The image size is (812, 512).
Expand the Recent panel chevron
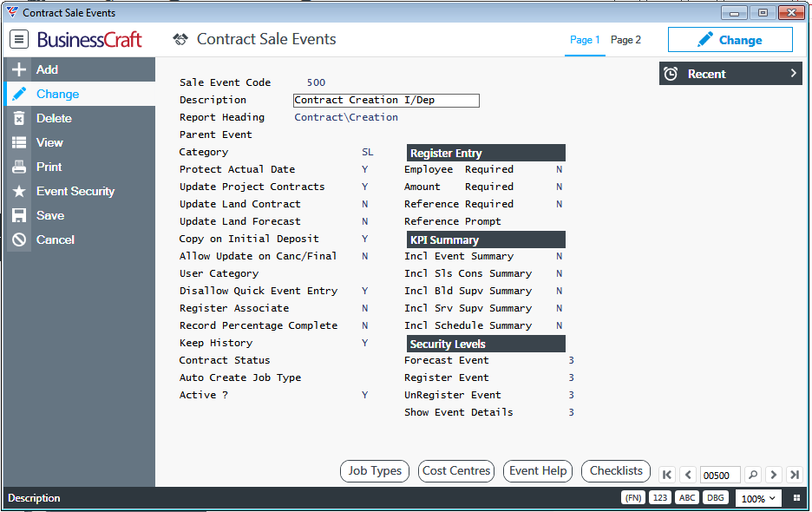(x=793, y=74)
